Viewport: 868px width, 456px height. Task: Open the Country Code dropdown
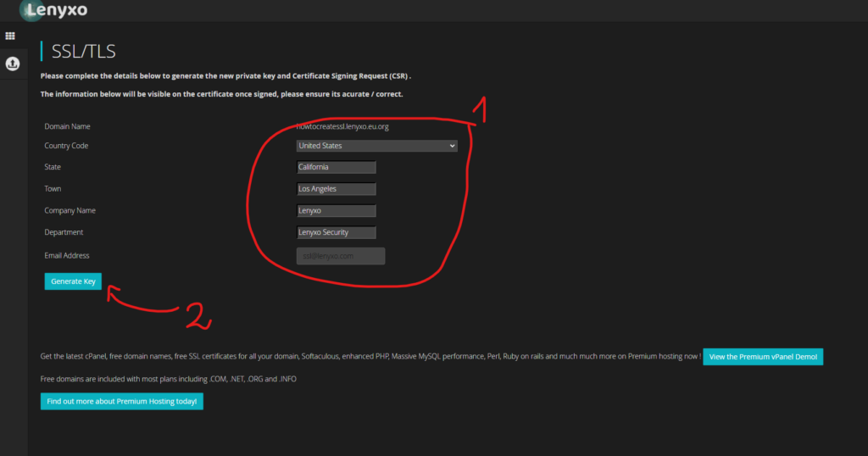pos(376,146)
